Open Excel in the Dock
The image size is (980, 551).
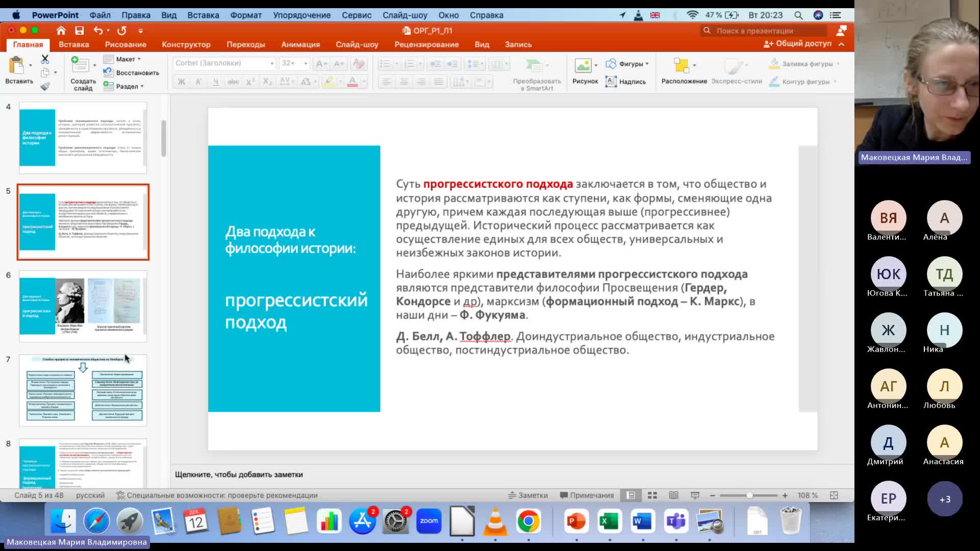(609, 521)
